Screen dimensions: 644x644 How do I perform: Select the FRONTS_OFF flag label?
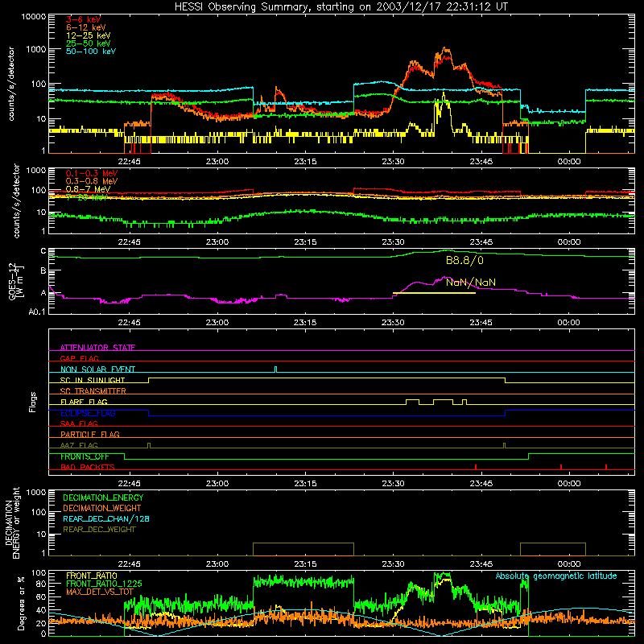85,456
